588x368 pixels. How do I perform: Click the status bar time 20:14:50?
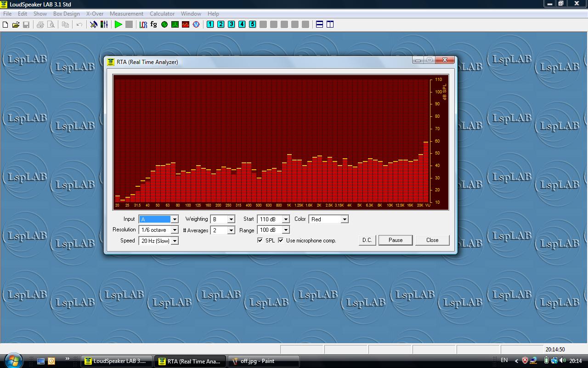(555, 350)
